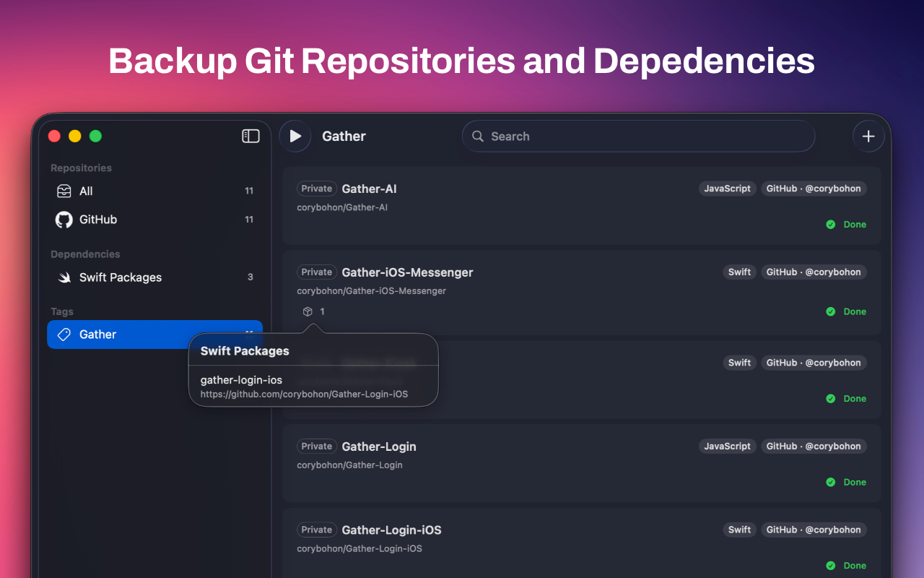
Task: Click the Dependencies section header
Action: (85, 254)
